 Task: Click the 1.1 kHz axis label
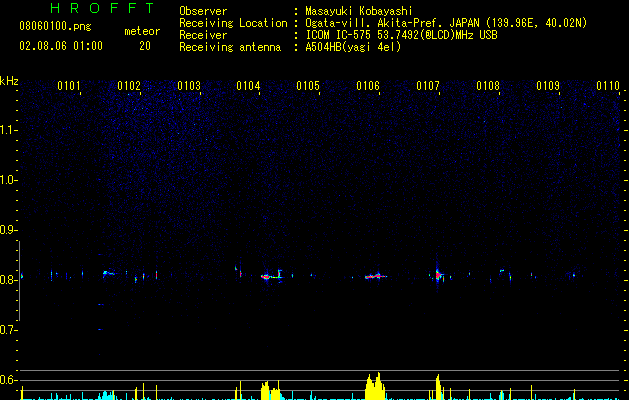point(7,130)
